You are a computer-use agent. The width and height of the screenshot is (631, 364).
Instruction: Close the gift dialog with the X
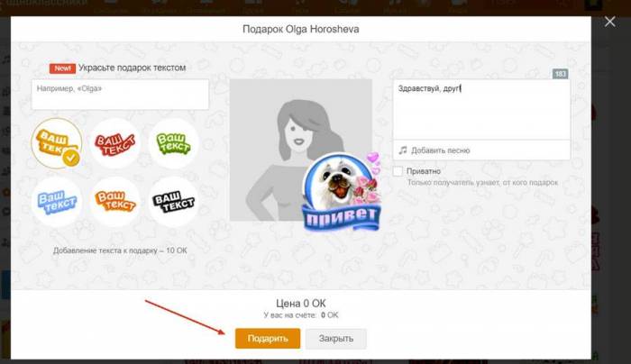coord(609,22)
